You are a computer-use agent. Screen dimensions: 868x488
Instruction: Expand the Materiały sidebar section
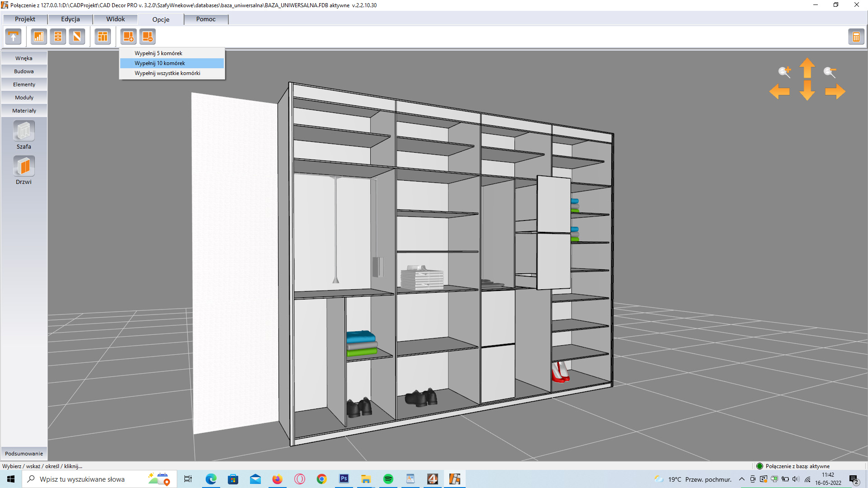click(x=24, y=111)
